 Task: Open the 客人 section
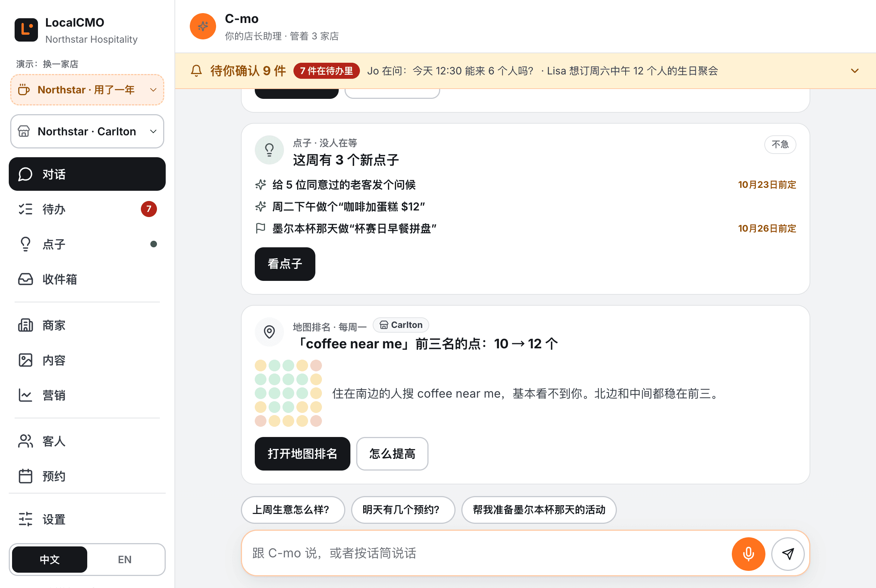tap(87, 441)
